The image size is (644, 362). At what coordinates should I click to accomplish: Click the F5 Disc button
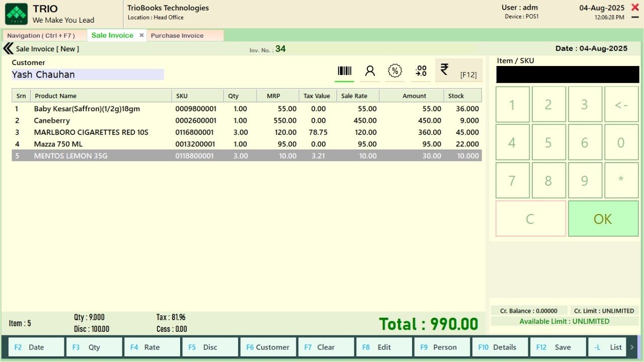210,347
